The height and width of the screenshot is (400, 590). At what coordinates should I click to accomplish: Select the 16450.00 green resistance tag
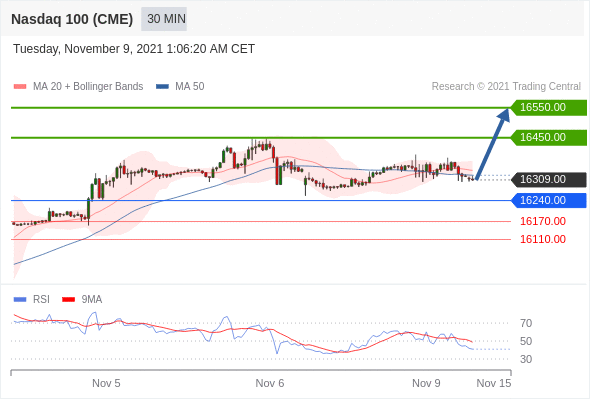549,137
